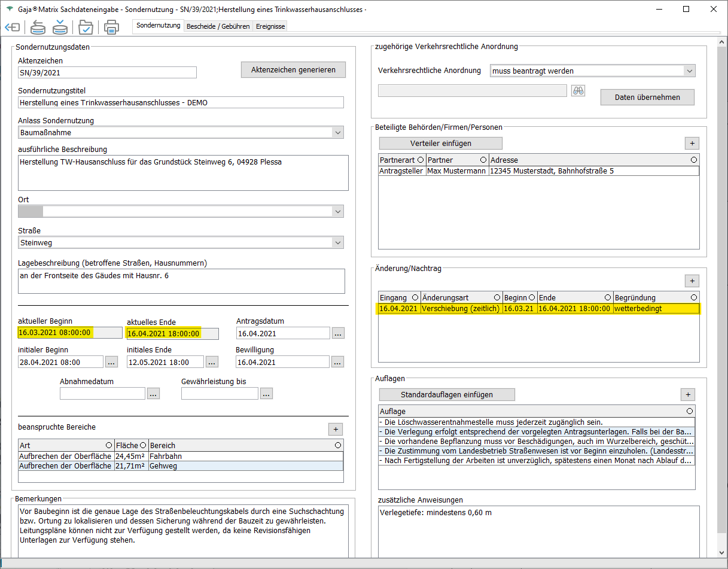
Task: Click the exit/back arrow toolbar icon
Action: tap(12, 28)
